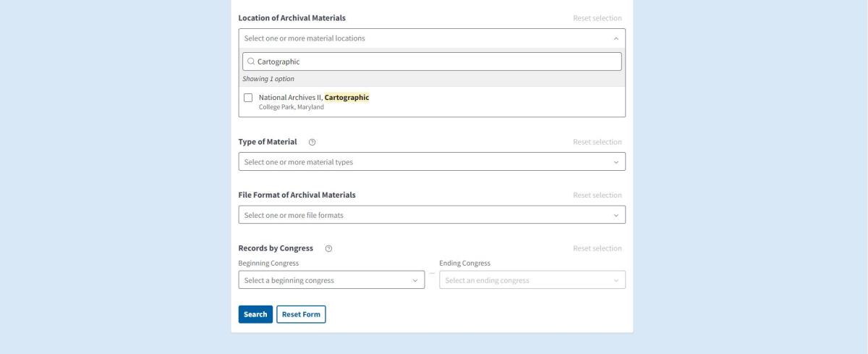Screen dimensions: 868x354
Task: Click the chevron on the file formats field
Action: (x=616, y=215)
